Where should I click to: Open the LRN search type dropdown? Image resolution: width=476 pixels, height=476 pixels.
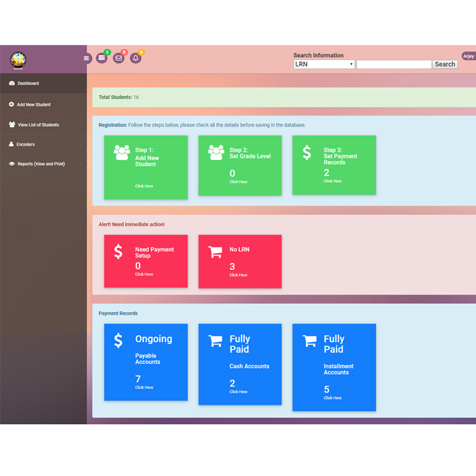[x=324, y=64]
